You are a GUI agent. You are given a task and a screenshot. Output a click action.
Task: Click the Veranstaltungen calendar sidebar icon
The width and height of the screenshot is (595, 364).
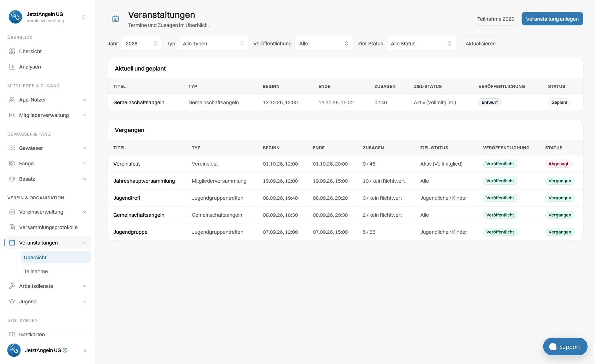tap(12, 243)
